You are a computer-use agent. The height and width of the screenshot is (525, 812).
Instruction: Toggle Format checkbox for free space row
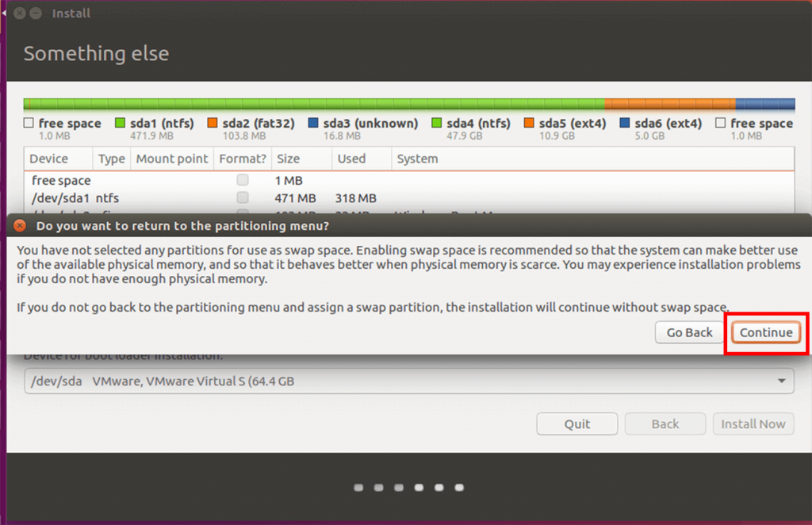(x=243, y=180)
